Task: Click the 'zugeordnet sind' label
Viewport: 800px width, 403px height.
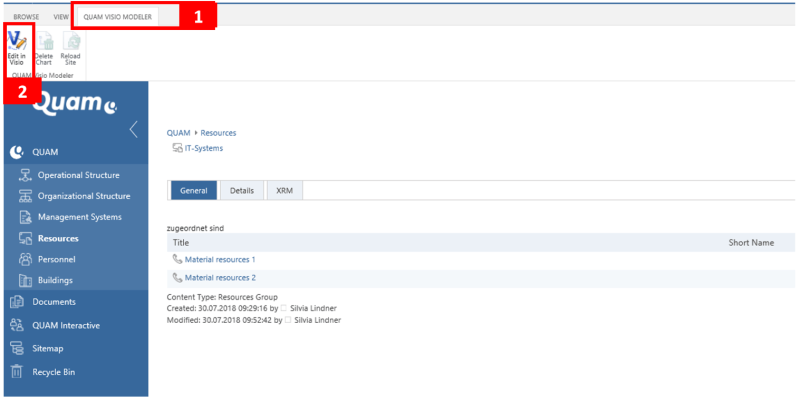Action: [x=195, y=228]
